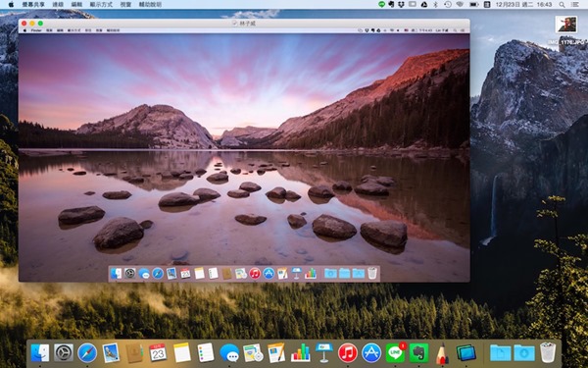Open the App Store in the local Dock
Viewport: 588px width, 368px height.
point(371,353)
